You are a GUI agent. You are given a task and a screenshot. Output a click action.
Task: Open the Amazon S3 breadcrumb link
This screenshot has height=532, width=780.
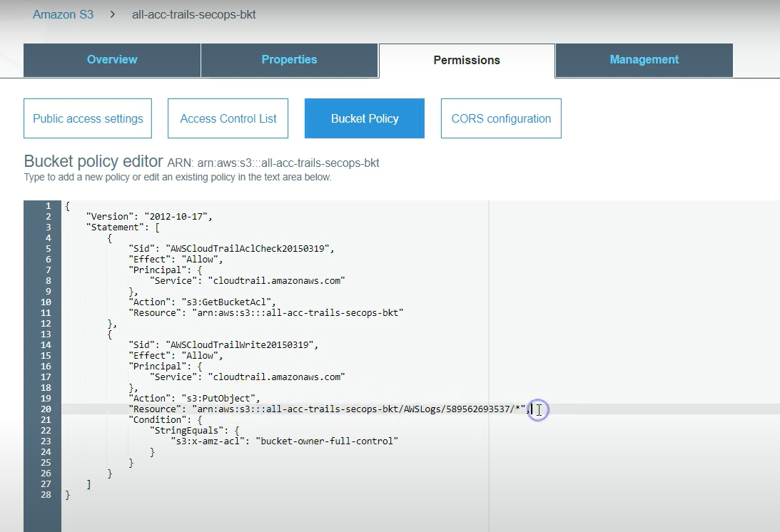64,14
